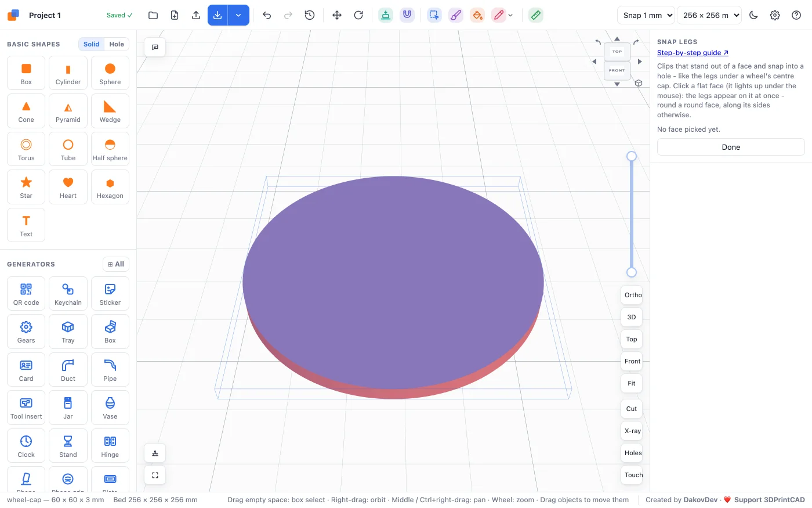Screen dimensions: 812x508
Task: Click the Fit view button
Action: point(632,383)
